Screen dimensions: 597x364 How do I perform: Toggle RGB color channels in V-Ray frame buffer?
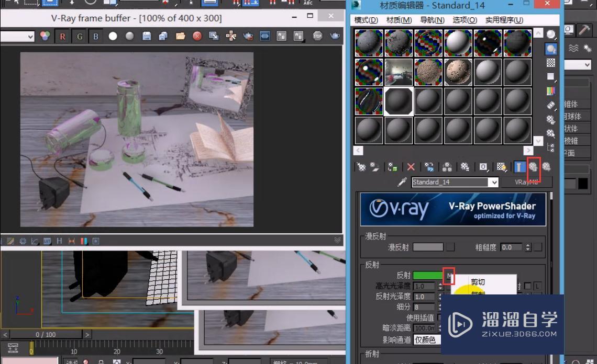[x=45, y=36]
